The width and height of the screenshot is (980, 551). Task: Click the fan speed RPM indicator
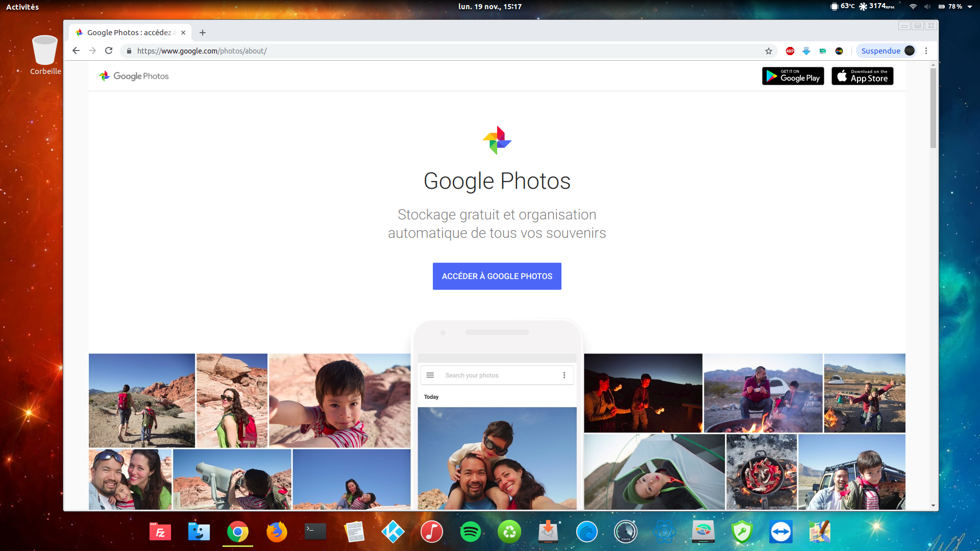(x=877, y=7)
